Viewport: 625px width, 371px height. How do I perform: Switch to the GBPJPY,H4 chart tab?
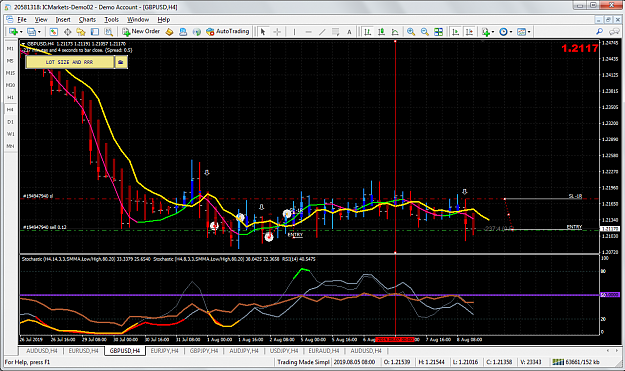pyautogui.click(x=204, y=351)
